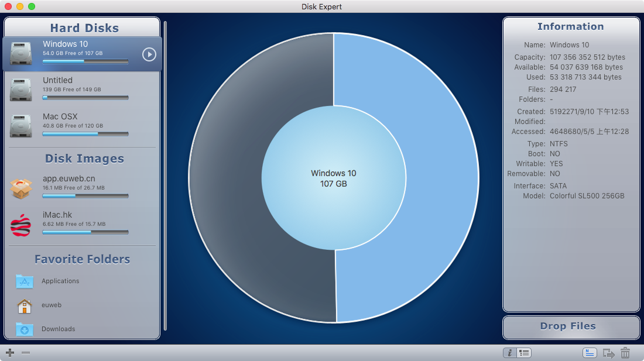The height and width of the screenshot is (361, 644).
Task: Click the Untitled drive icon
Action: click(x=21, y=90)
